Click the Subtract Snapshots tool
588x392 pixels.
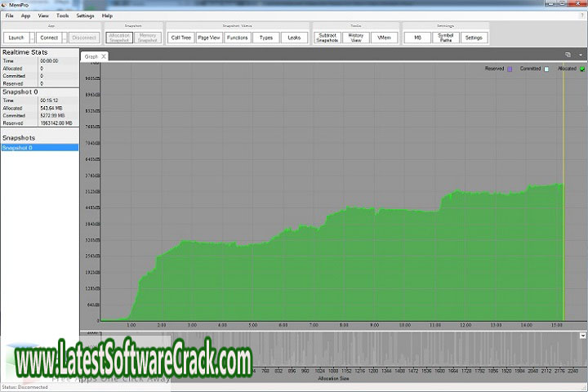(327, 38)
